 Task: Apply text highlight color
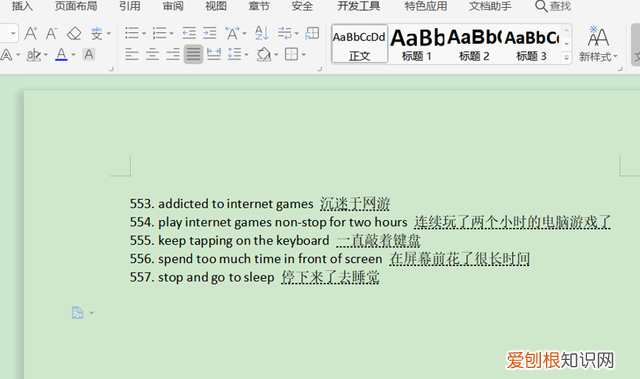tap(33, 54)
